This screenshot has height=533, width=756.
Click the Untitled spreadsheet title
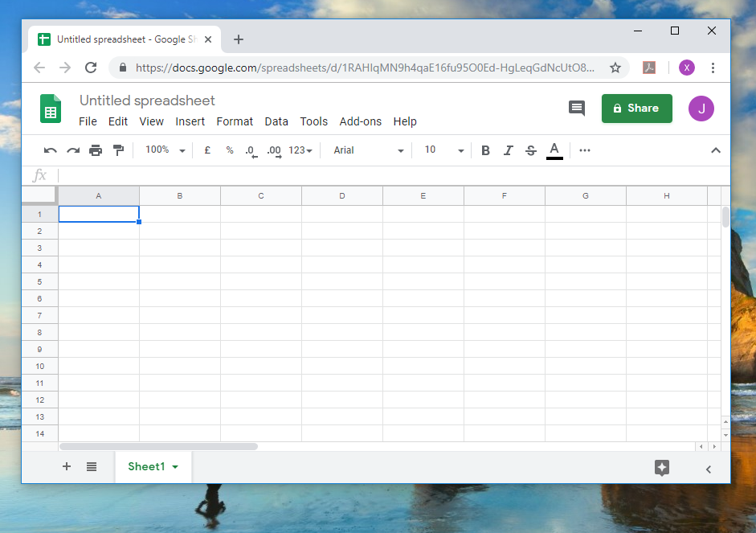pos(147,100)
